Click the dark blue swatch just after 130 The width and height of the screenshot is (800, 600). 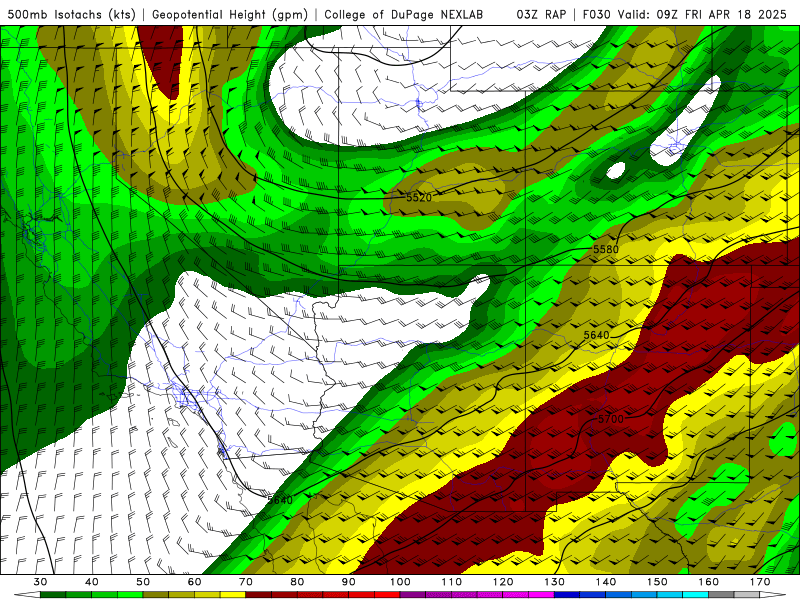[x=567, y=595]
